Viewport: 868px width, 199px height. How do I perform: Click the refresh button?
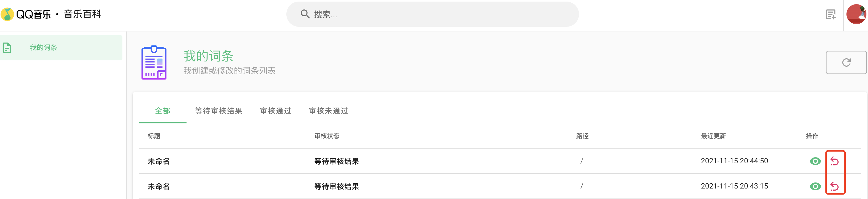(x=846, y=62)
